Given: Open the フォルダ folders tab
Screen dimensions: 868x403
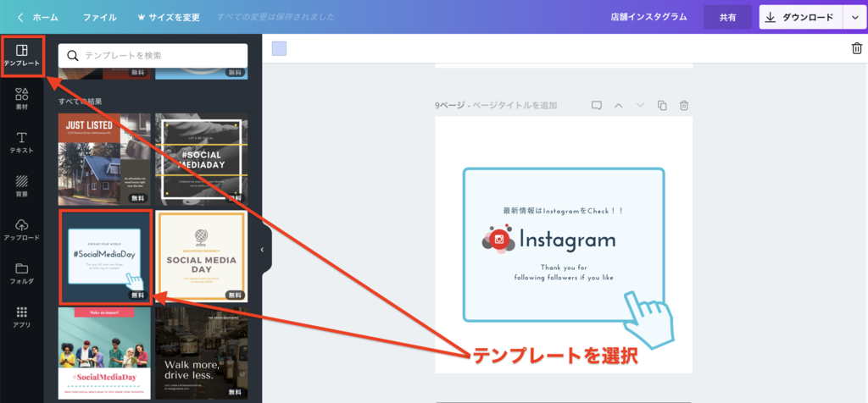Looking at the screenshot, I should pos(21,273).
